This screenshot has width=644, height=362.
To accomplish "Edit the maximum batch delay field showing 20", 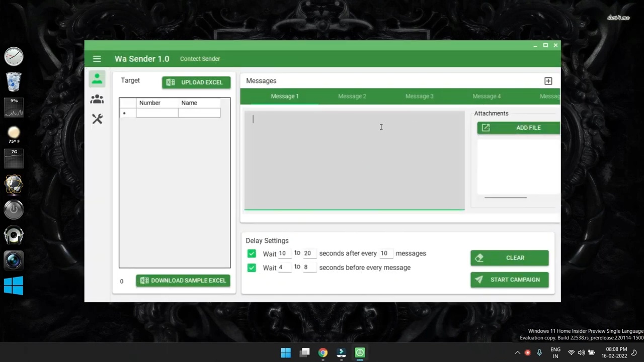I will [x=309, y=254].
